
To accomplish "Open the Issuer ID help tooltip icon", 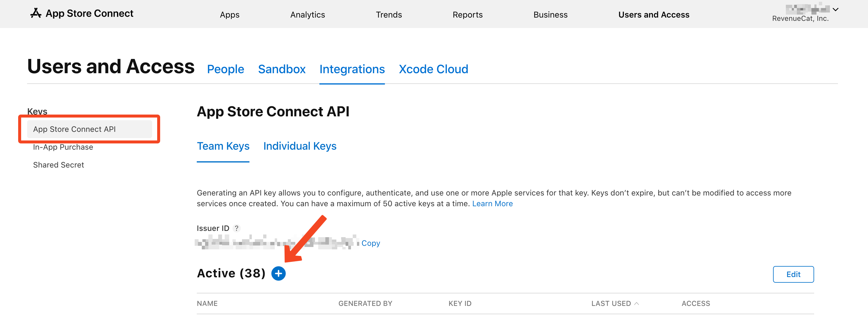I will (x=237, y=228).
